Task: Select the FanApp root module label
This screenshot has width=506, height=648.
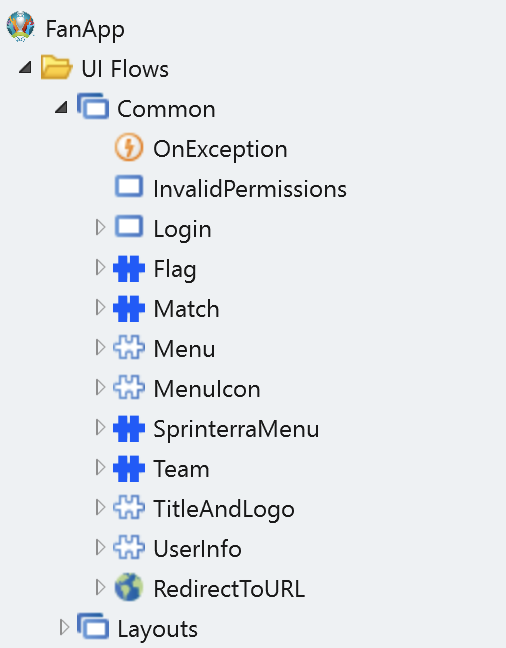Action: click(x=85, y=30)
